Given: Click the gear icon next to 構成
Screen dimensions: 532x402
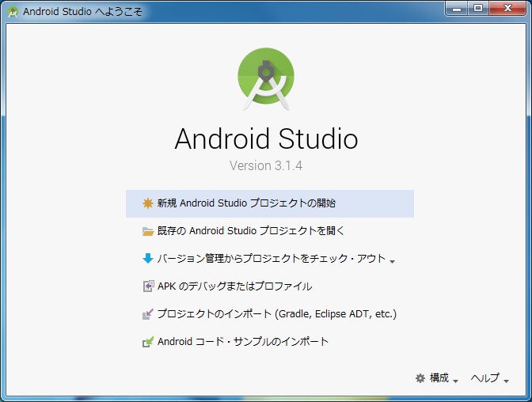Looking at the screenshot, I should pos(420,378).
